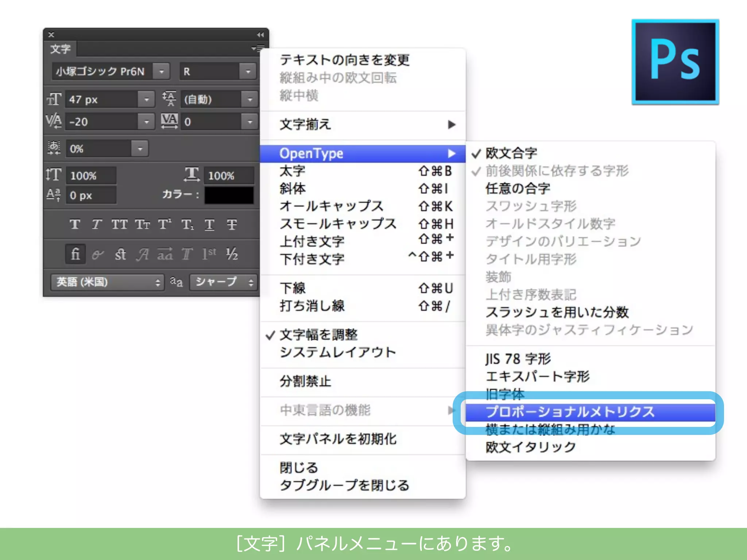Screen dimensions: 747x560
Task: Switch to the 文字 panel tab
Action: 60,48
